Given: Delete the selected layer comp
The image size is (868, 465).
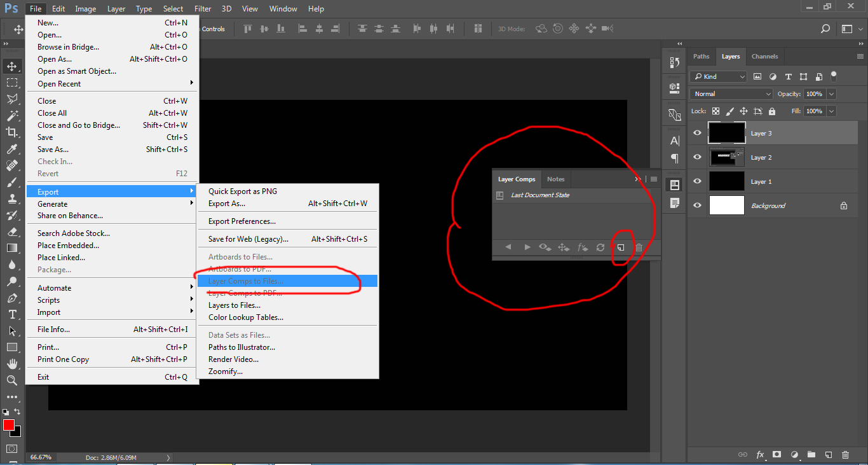Looking at the screenshot, I should click(639, 247).
